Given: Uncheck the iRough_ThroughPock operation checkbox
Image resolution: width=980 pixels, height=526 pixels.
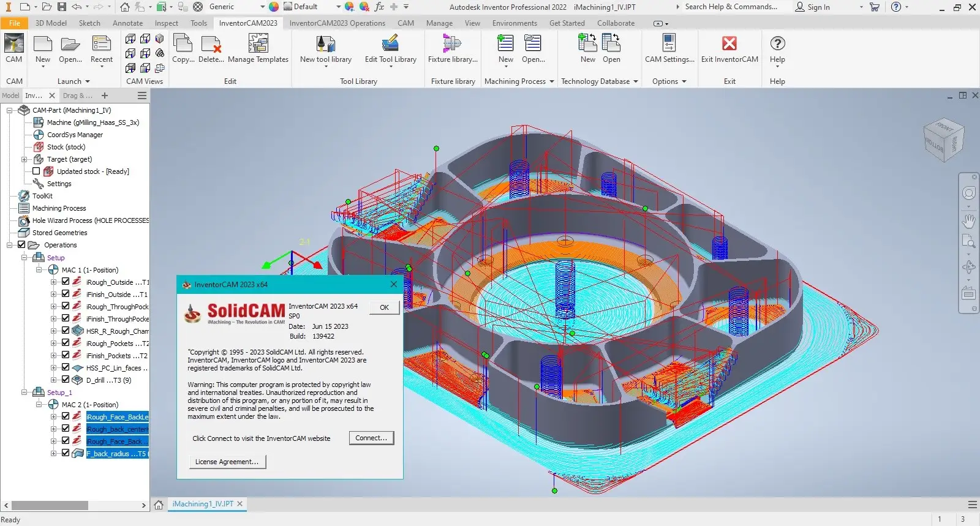Looking at the screenshot, I should point(66,306).
